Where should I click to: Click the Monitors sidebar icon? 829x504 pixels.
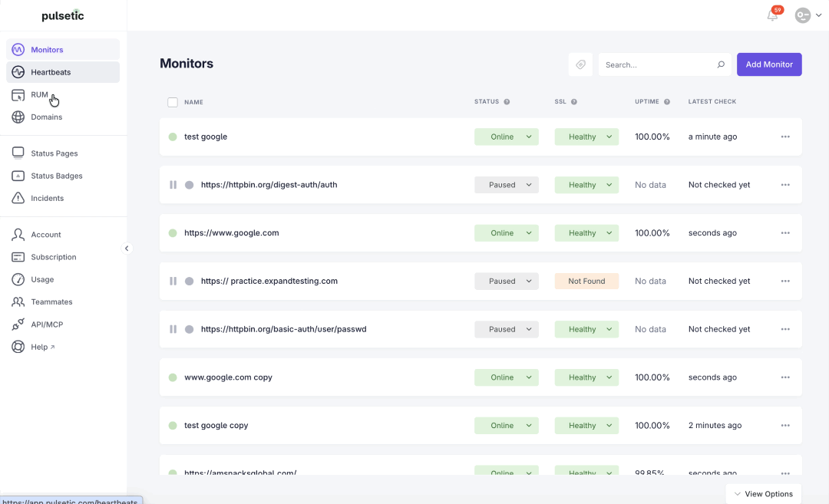[18, 50]
